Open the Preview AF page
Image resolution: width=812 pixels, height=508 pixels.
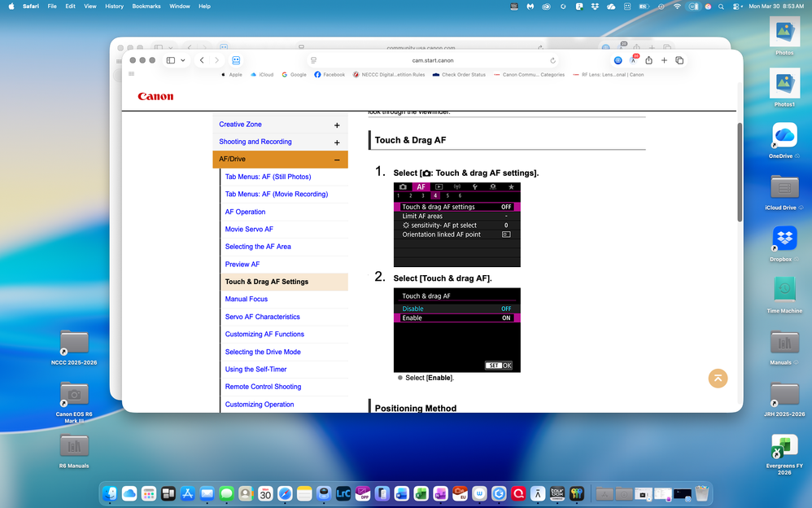pyautogui.click(x=242, y=265)
